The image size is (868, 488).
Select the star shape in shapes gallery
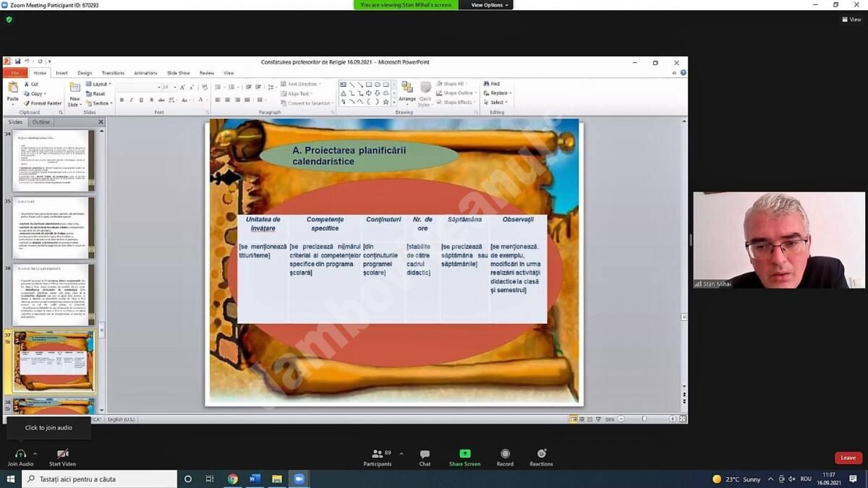coord(386,102)
